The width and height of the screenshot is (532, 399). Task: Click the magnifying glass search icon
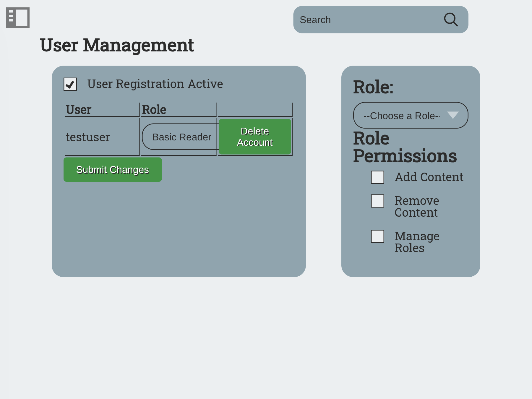coord(451,20)
